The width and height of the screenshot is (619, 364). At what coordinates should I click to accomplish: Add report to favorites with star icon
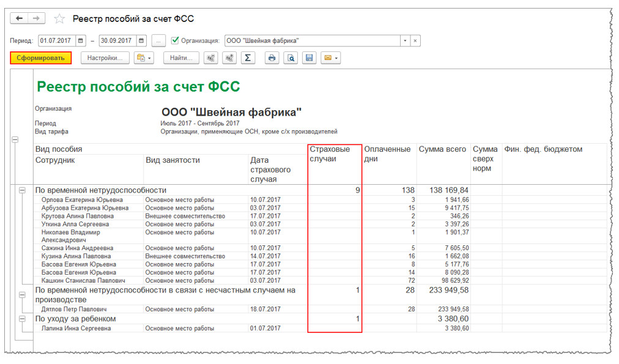coord(59,18)
